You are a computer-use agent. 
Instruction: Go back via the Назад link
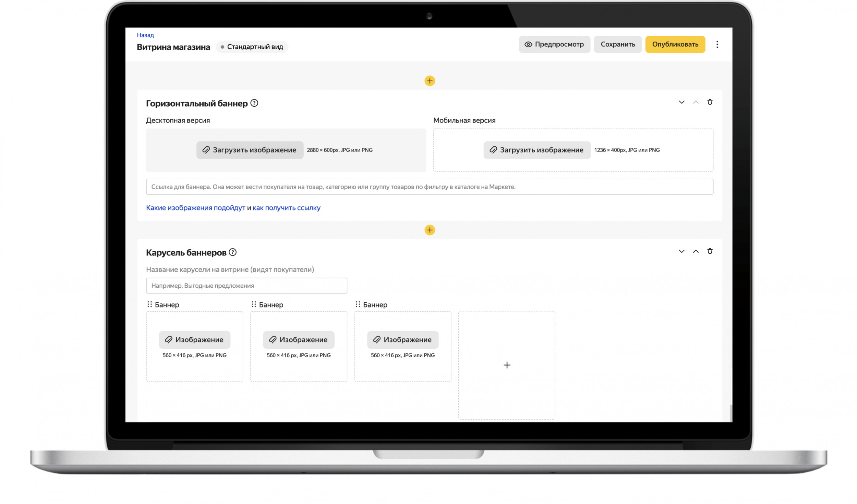pyautogui.click(x=145, y=35)
